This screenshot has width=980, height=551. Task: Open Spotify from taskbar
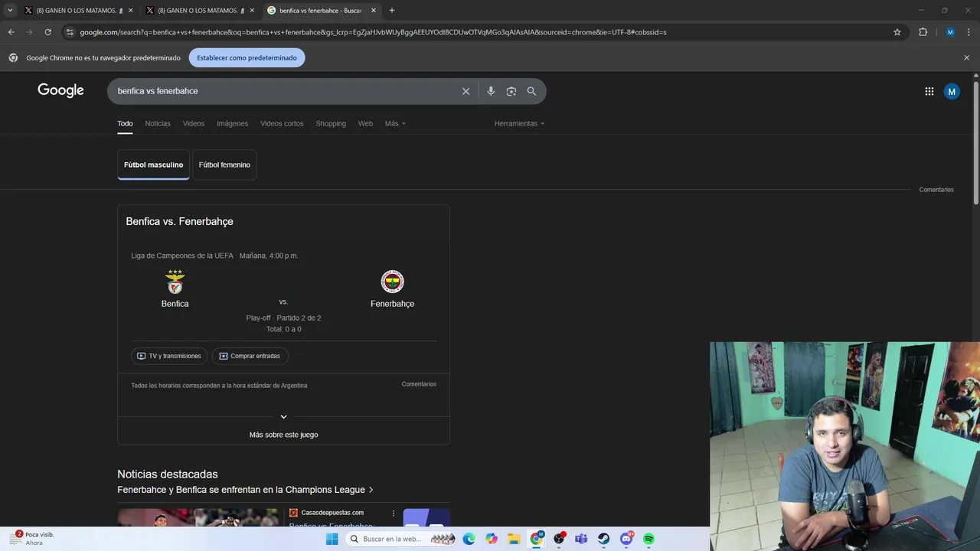(648, 539)
